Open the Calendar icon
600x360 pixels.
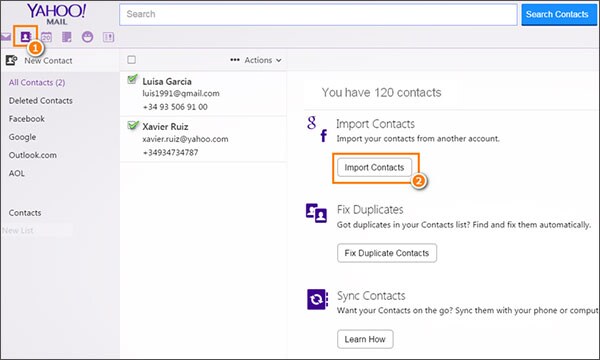(46, 37)
